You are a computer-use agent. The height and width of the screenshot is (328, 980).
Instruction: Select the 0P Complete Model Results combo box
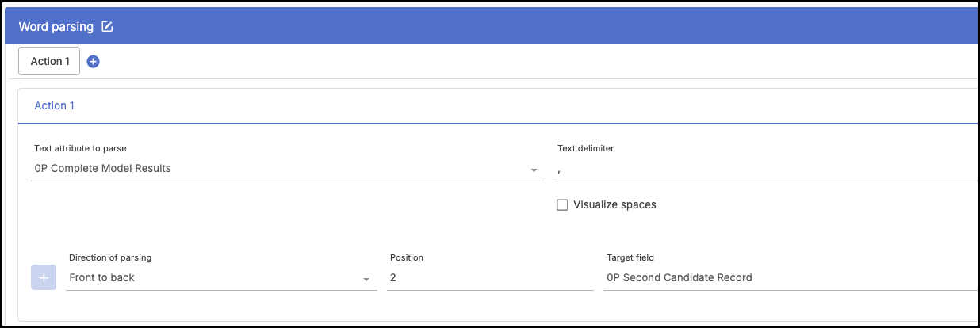(x=278, y=168)
